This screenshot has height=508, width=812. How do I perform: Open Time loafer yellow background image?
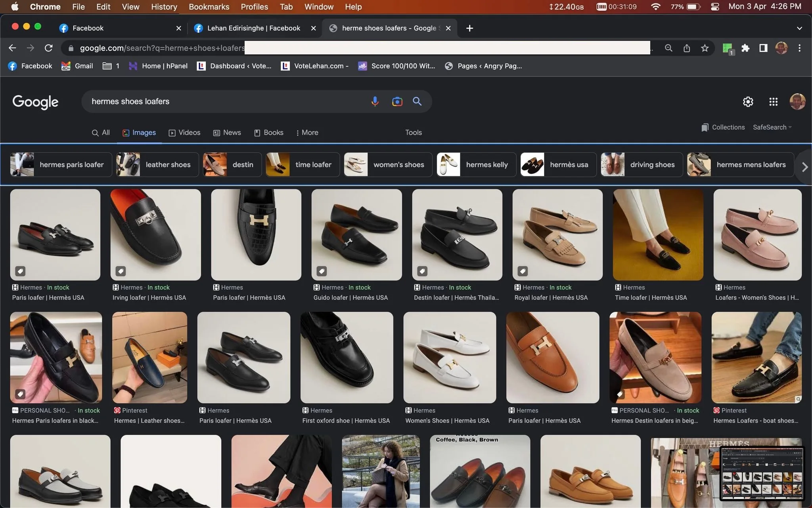point(658,235)
